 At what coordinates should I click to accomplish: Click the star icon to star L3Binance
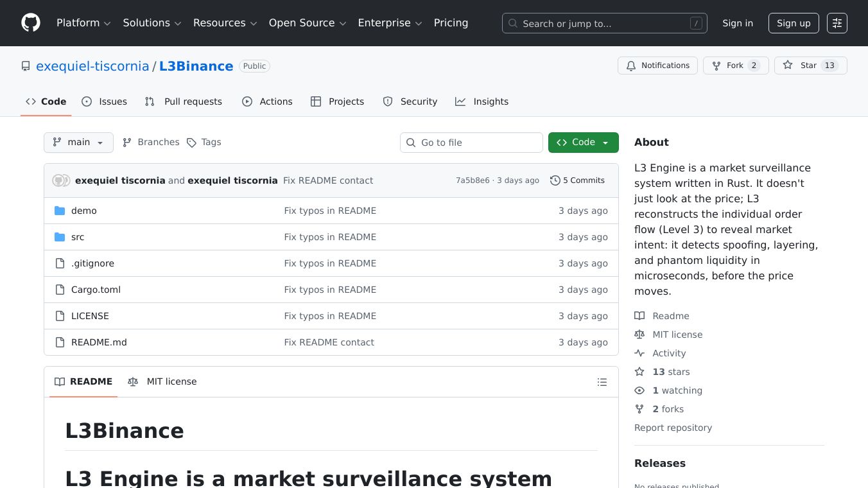(788, 65)
